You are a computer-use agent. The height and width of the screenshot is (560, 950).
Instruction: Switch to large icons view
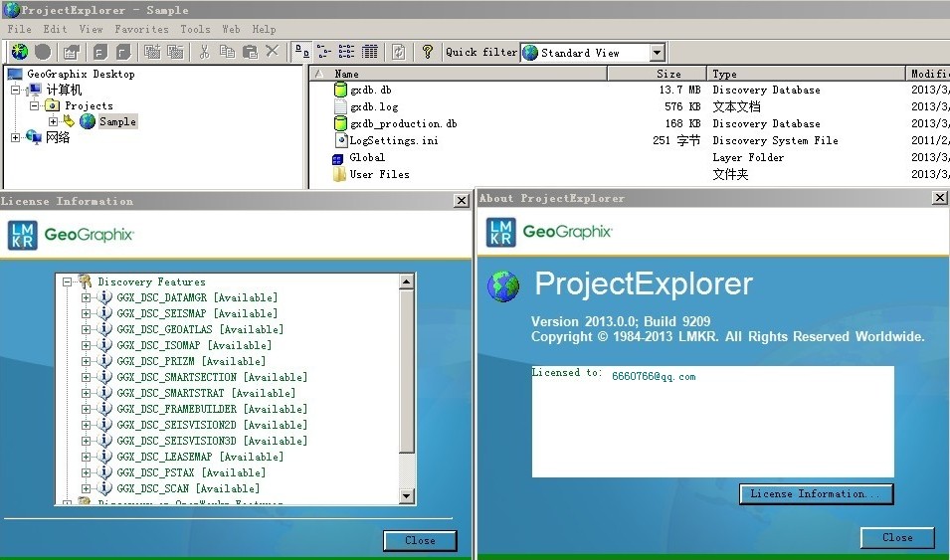(301, 52)
